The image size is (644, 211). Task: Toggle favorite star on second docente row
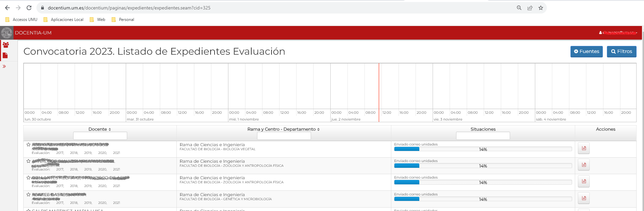click(x=29, y=161)
